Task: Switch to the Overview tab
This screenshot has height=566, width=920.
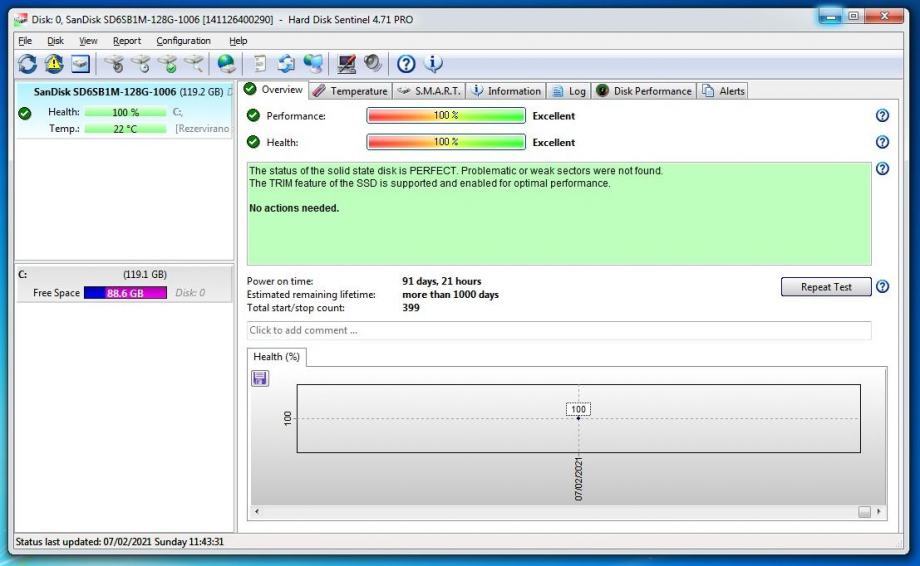Action: tap(273, 90)
